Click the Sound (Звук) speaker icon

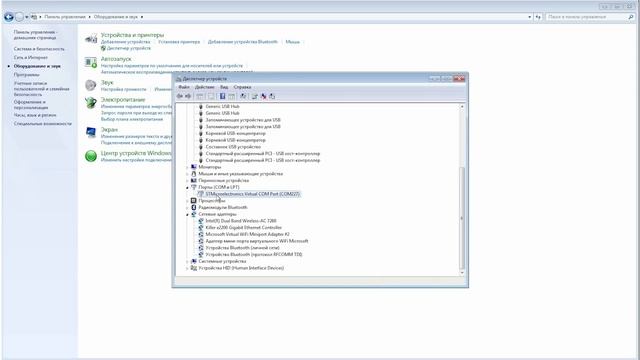coord(91,85)
